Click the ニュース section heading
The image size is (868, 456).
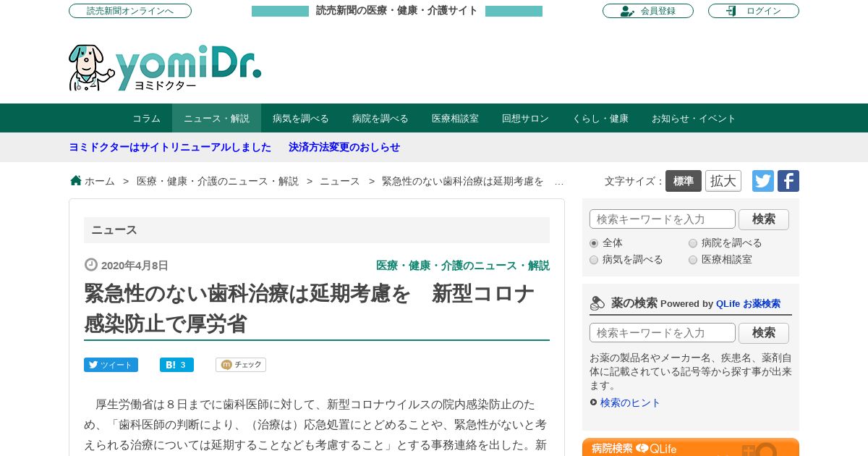coord(317,230)
